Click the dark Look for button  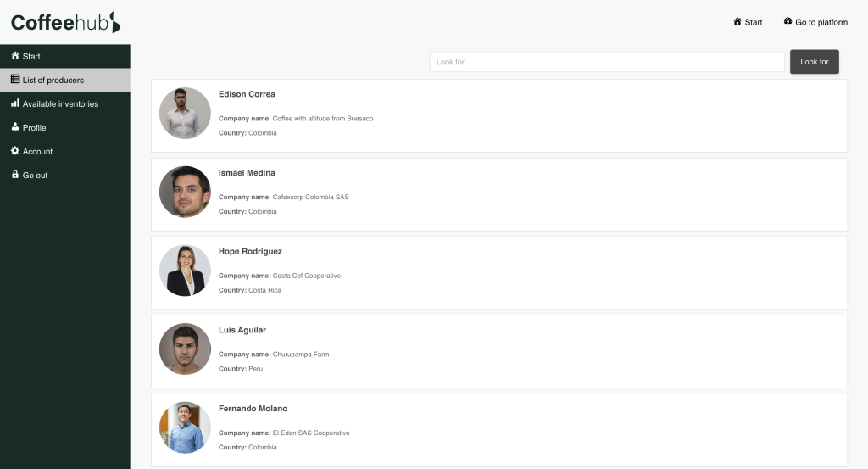pyautogui.click(x=815, y=61)
